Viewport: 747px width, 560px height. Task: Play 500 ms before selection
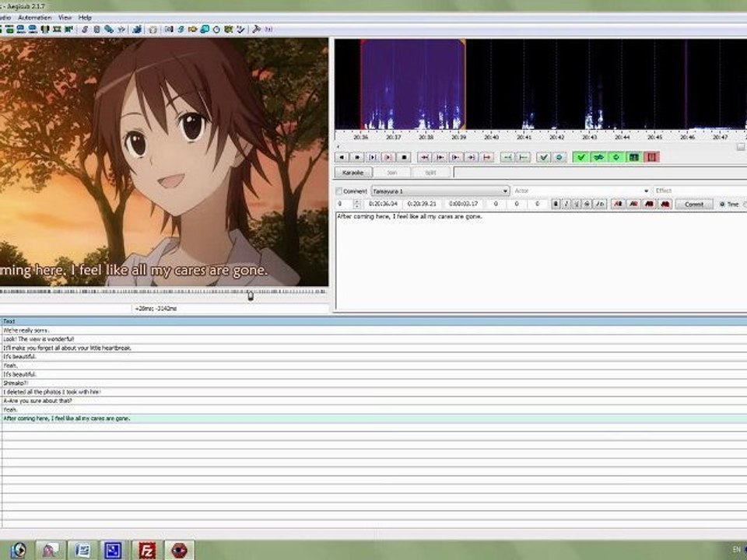[425, 157]
